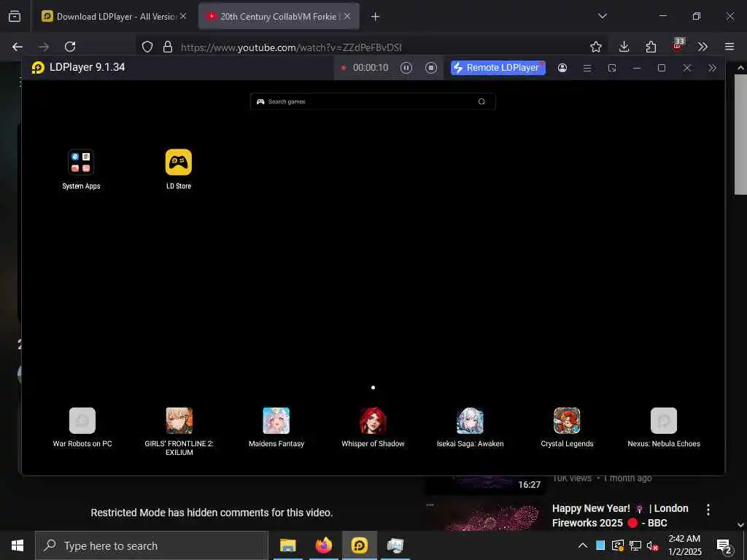Open a new browser tab
The image size is (747, 560).
(x=376, y=17)
